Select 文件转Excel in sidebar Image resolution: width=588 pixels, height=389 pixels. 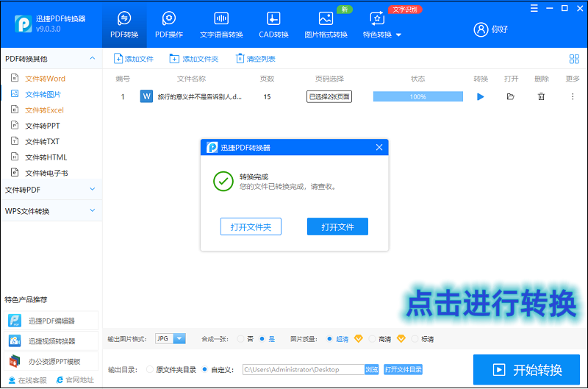pos(44,110)
